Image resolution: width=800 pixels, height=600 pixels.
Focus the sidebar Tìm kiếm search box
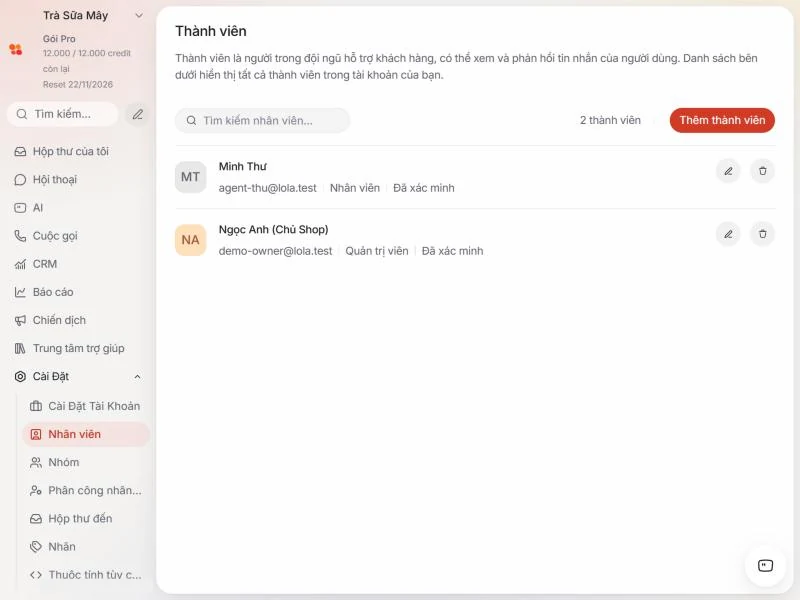(x=63, y=114)
